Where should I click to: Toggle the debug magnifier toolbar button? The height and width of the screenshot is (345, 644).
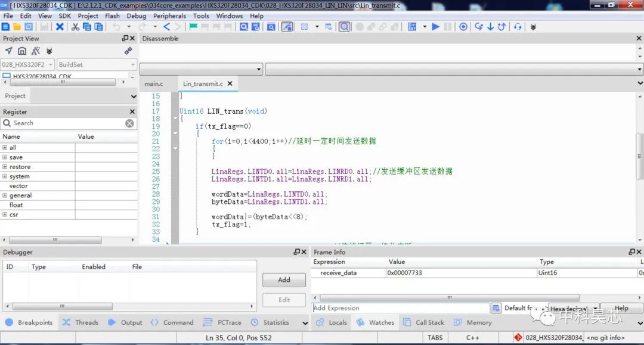[x=345, y=27]
